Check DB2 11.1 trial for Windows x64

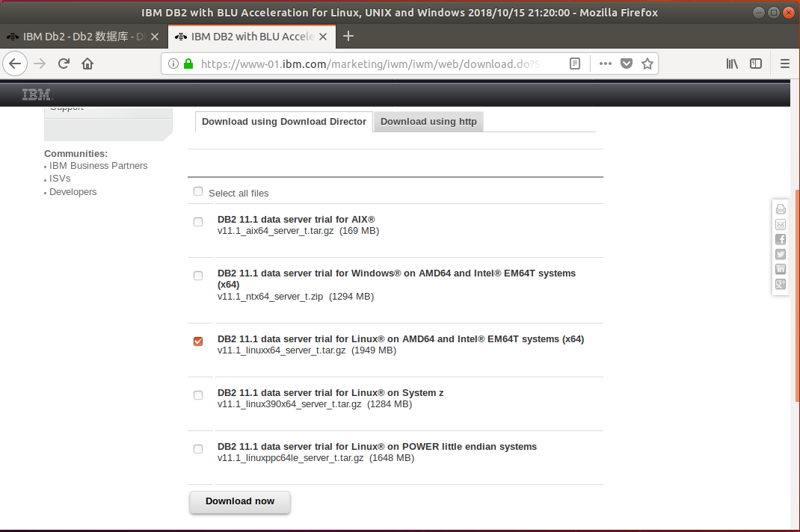click(x=198, y=276)
